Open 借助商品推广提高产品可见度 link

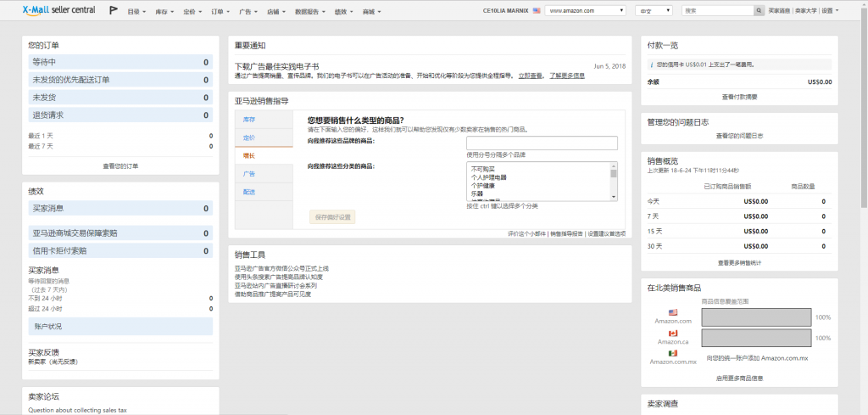pos(273,294)
